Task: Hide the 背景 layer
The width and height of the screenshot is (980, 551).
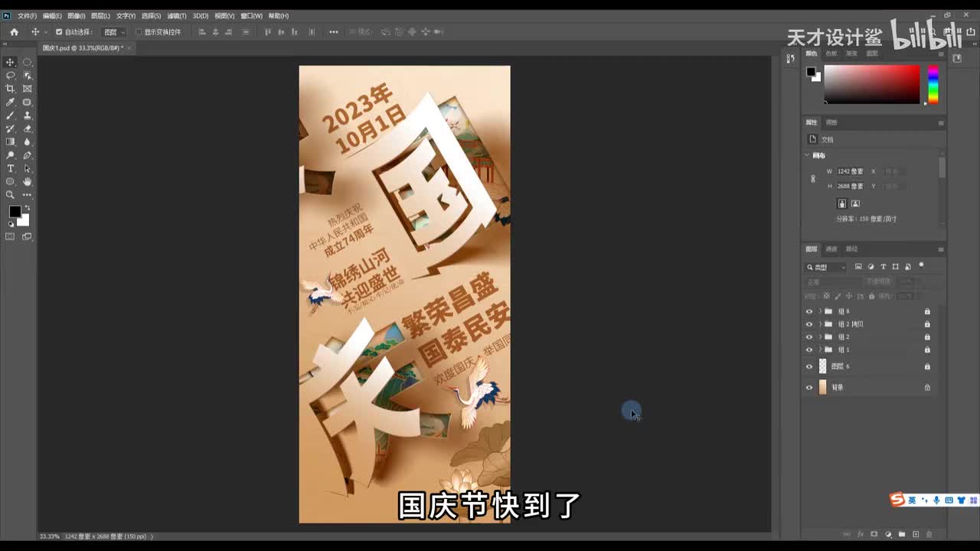Action: [809, 387]
